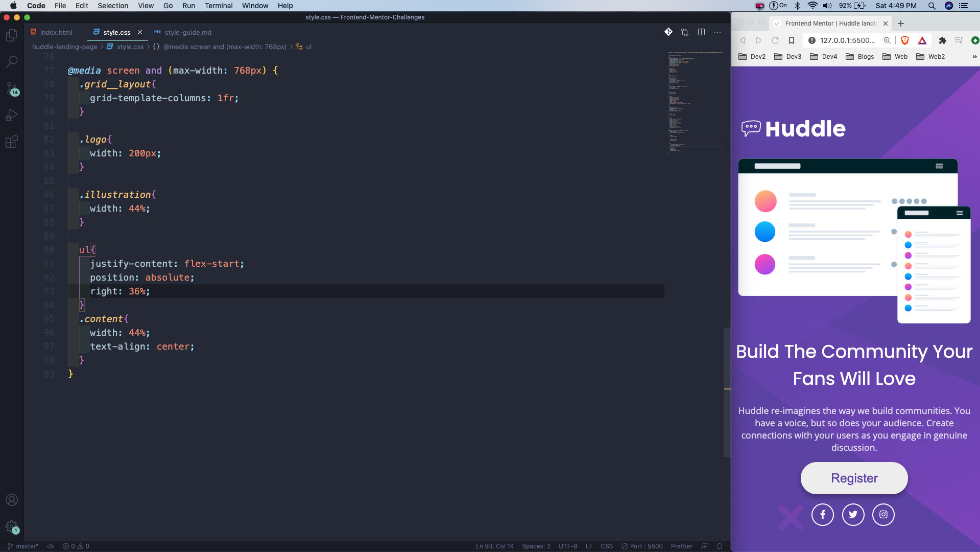The image size is (980, 552).
Task: Click the Brave Rewards triangle icon
Action: (x=922, y=40)
